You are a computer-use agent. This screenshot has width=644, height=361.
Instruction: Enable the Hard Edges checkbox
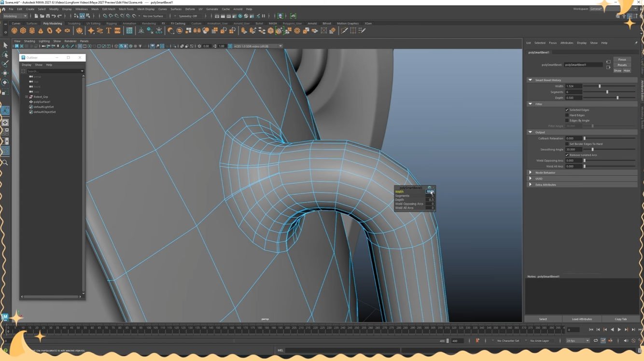tap(567, 115)
